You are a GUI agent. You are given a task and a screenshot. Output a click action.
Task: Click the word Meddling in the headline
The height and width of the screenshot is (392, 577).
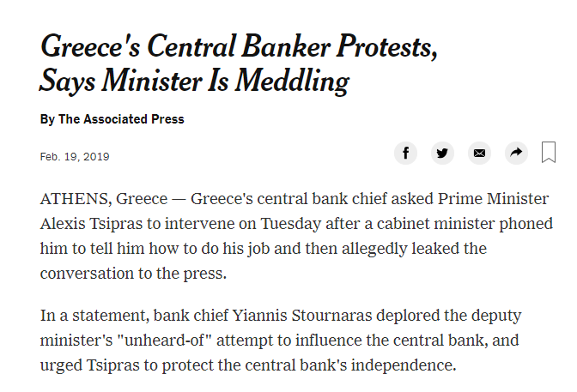[292, 81]
